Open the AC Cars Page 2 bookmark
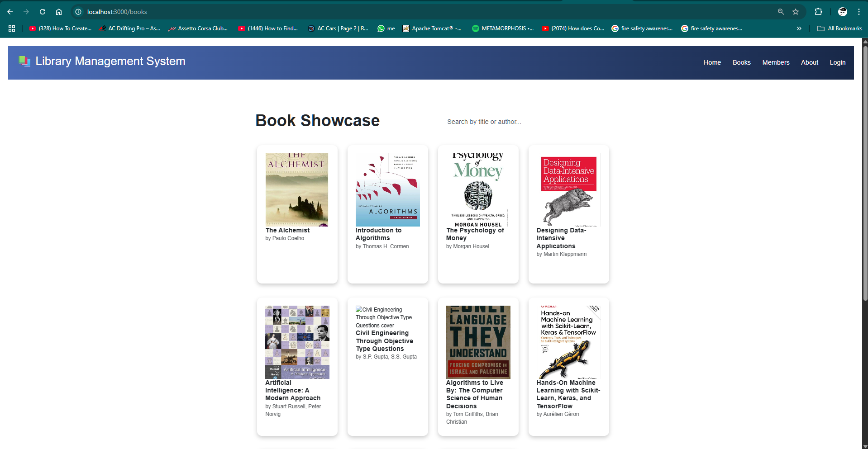Image resolution: width=868 pixels, height=449 pixels. tap(338, 28)
